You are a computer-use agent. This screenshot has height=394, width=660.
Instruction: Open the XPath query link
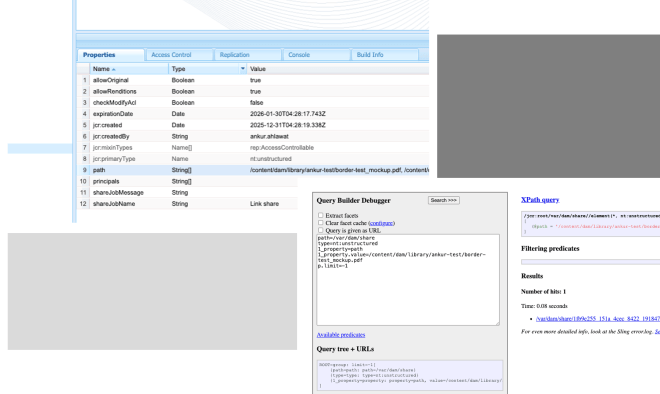click(540, 200)
